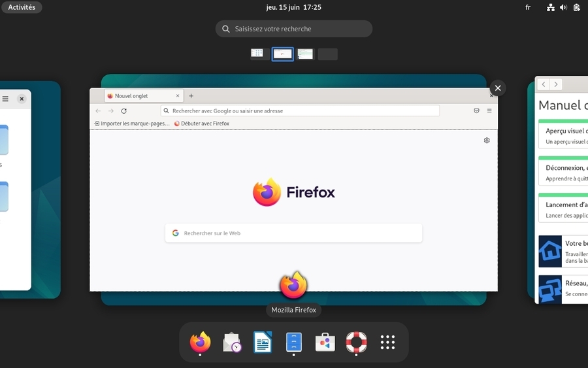
Task: Click the Mozilla Firefox window label
Action: pos(293,310)
